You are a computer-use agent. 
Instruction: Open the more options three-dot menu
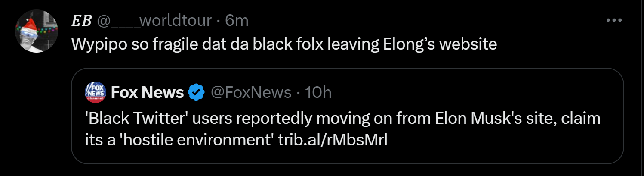click(614, 20)
